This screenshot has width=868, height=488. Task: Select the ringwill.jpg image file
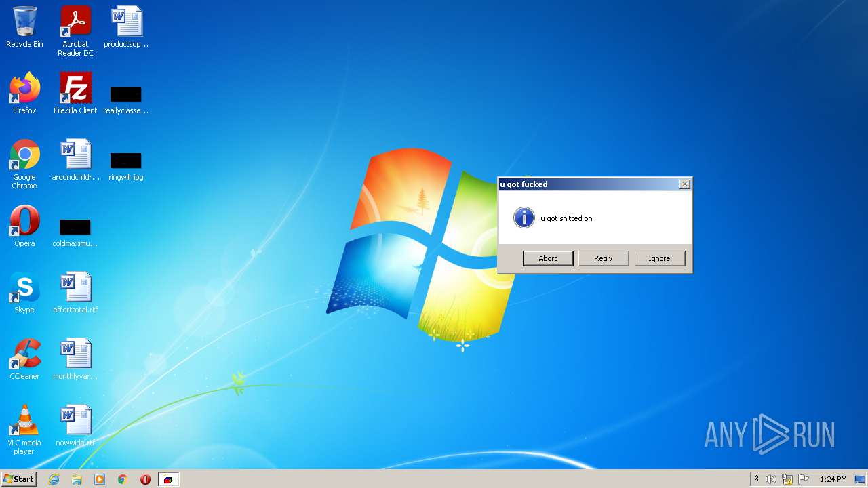tap(126, 167)
